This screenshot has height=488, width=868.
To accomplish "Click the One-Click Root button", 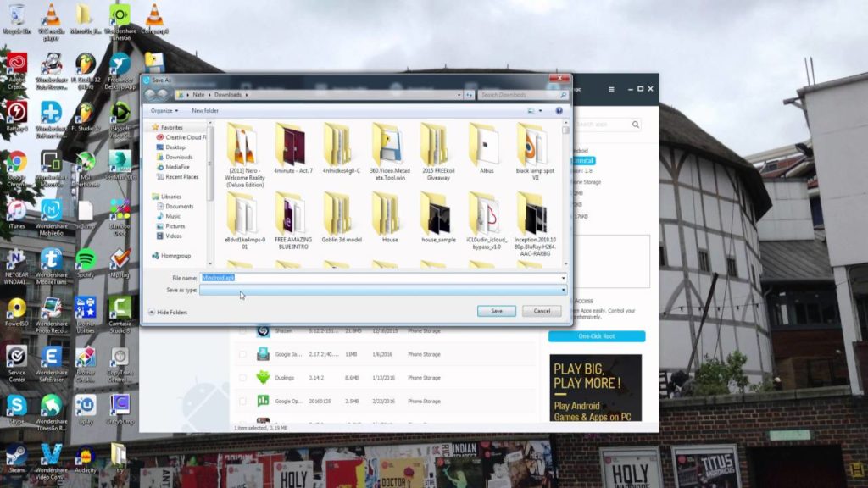I will tap(597, 336).
